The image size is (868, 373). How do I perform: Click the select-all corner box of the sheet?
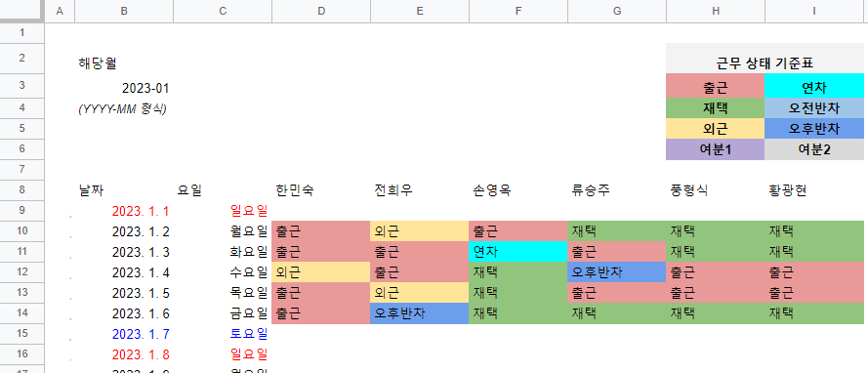(x=21, y=11)
